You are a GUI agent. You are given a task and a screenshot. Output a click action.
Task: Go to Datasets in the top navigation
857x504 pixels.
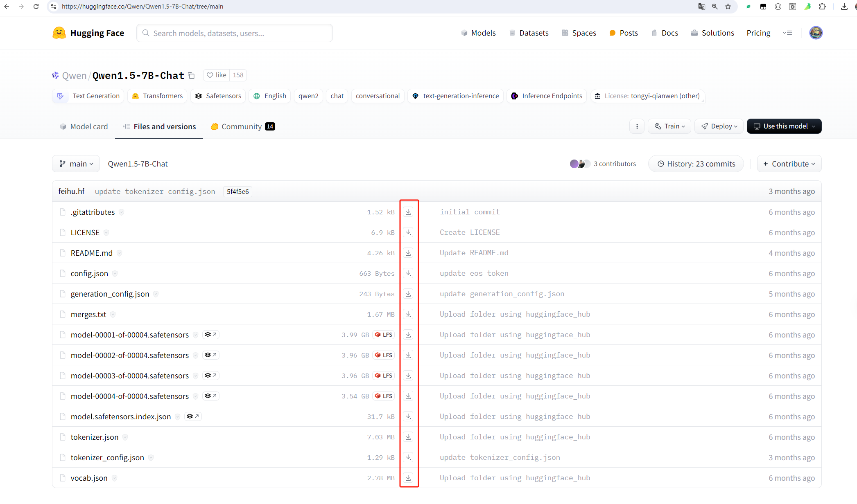(x=529, y=33)
